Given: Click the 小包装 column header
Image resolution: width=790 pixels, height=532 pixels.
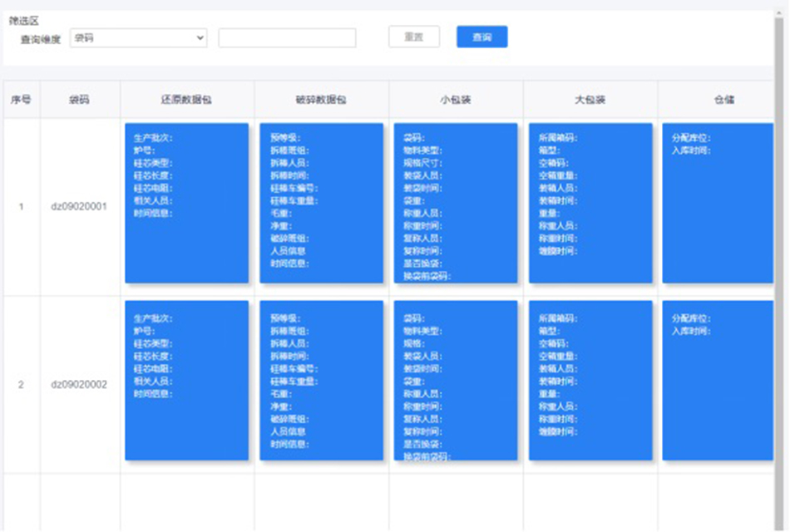Looking at the screenshot, I should 456,100.
